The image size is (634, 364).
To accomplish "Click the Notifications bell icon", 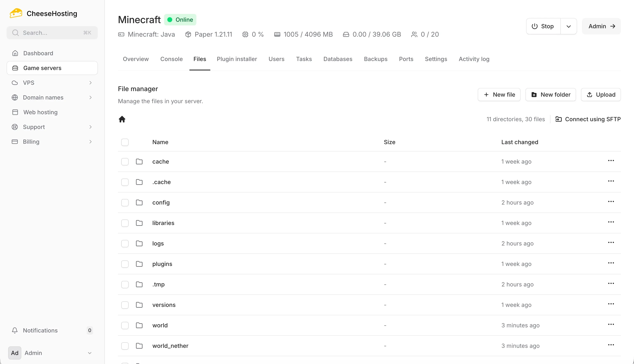I will click(x=15, y=330).
